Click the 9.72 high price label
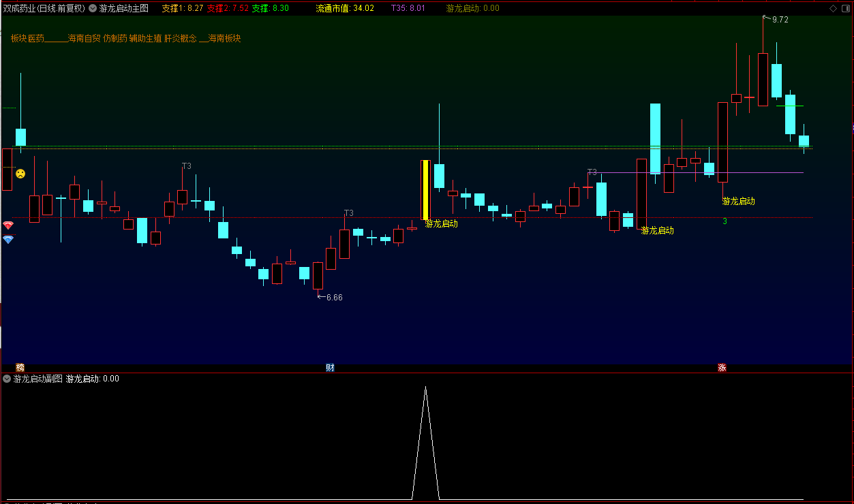This screenshot has width=854, height=504. point(780,20)
